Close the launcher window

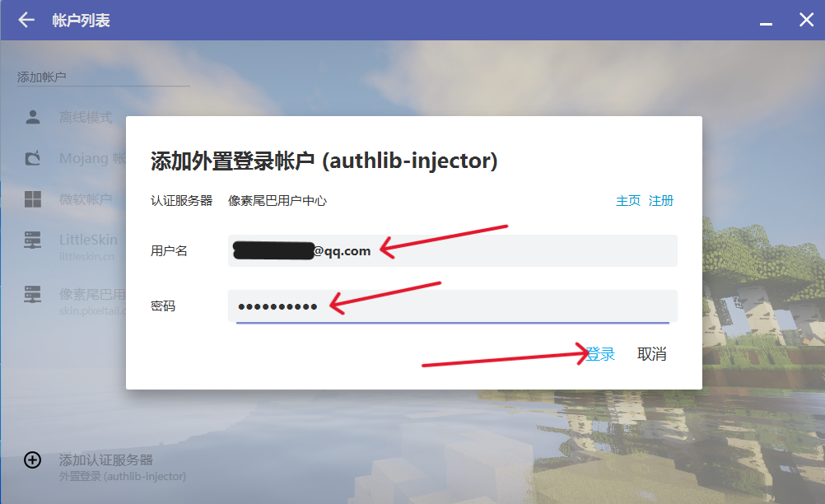click(x=806, y=20)
